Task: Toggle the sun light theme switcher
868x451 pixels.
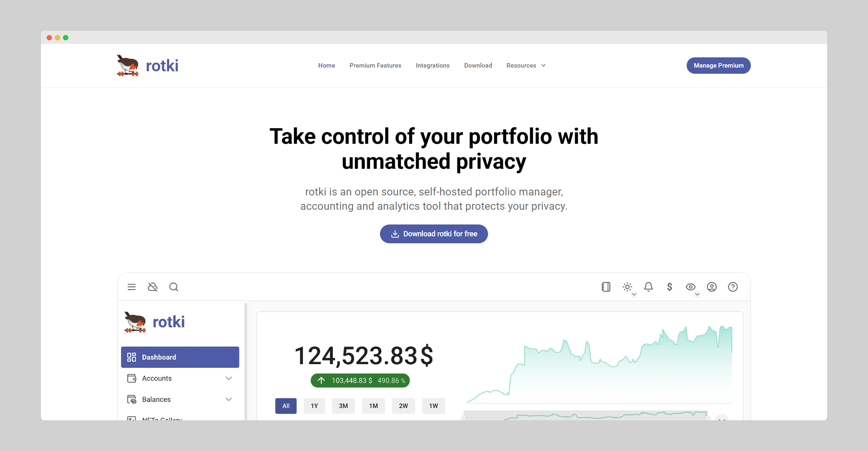Action: tap(627, 287)
